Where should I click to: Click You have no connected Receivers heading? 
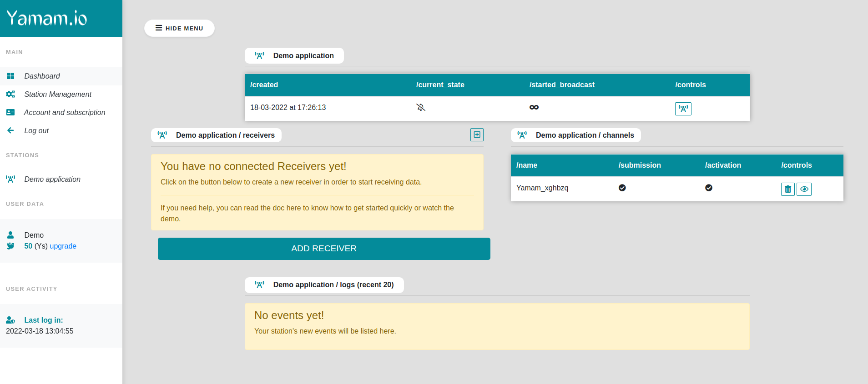click(x=253, y=166)
